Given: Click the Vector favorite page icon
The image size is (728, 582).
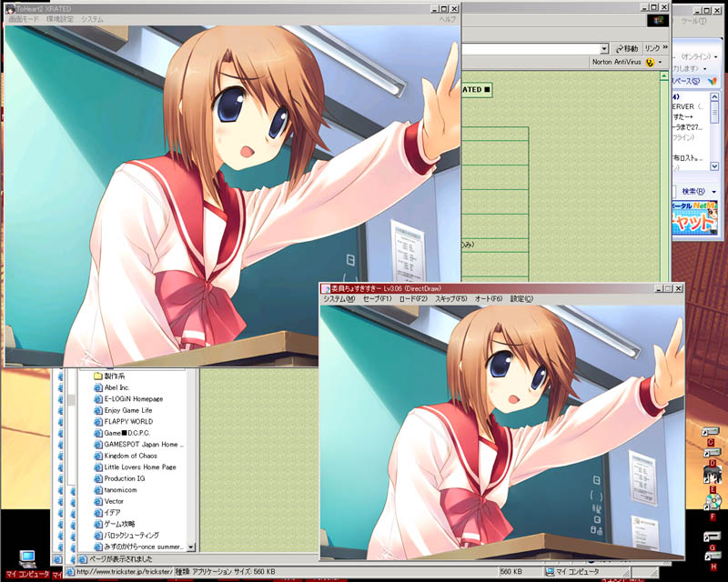Looking at the screenshot, I should (98, 501).
